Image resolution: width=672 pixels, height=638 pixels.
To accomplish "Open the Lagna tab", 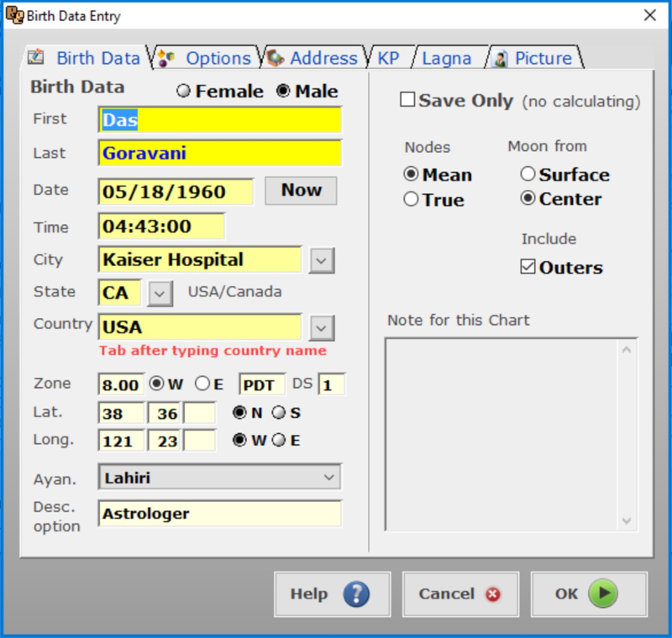I will [446, 58].
